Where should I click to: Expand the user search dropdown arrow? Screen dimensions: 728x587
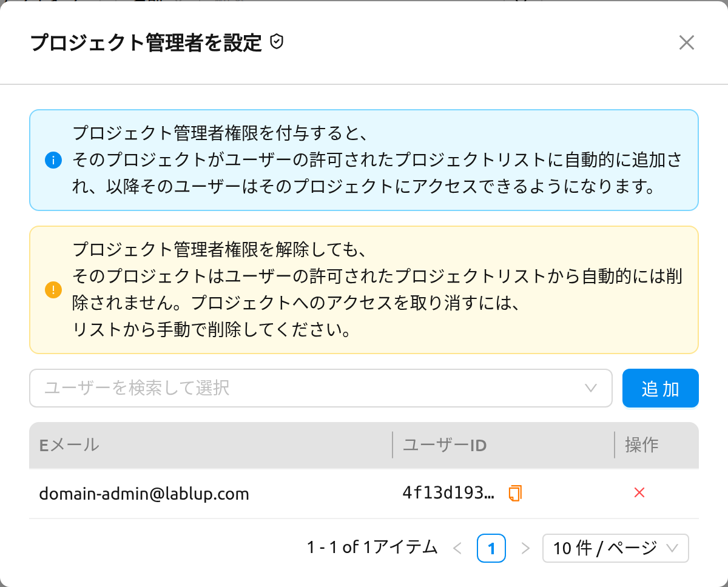[591, 388]
